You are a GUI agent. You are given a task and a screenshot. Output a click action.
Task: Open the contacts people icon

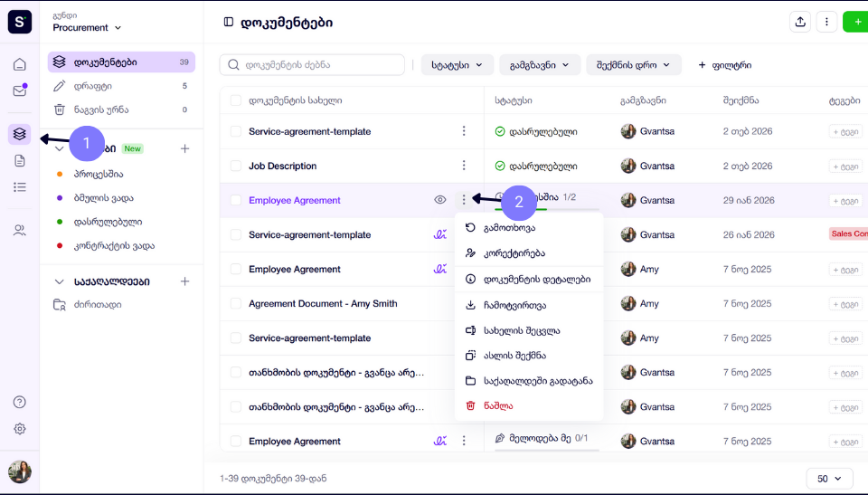(x=19, y=230)
